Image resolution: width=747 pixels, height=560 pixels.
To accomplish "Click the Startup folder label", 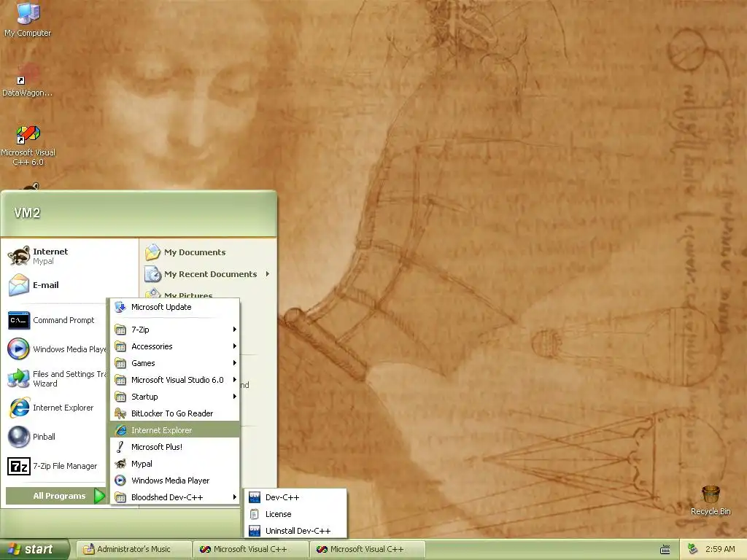I will 144,397.
